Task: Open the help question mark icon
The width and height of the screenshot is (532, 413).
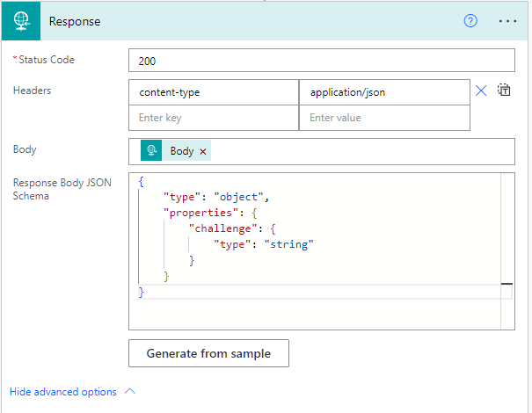Action: [x=470, y=21]
